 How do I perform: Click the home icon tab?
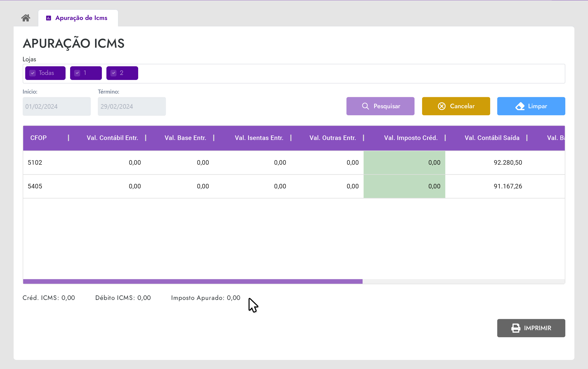26,18
